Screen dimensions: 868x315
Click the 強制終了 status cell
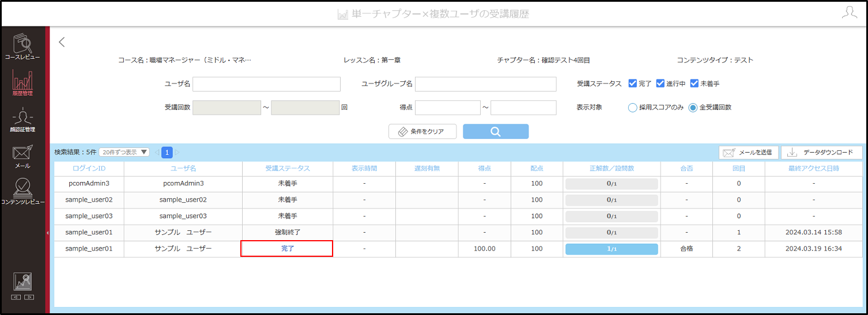click(x=287, y=232)
